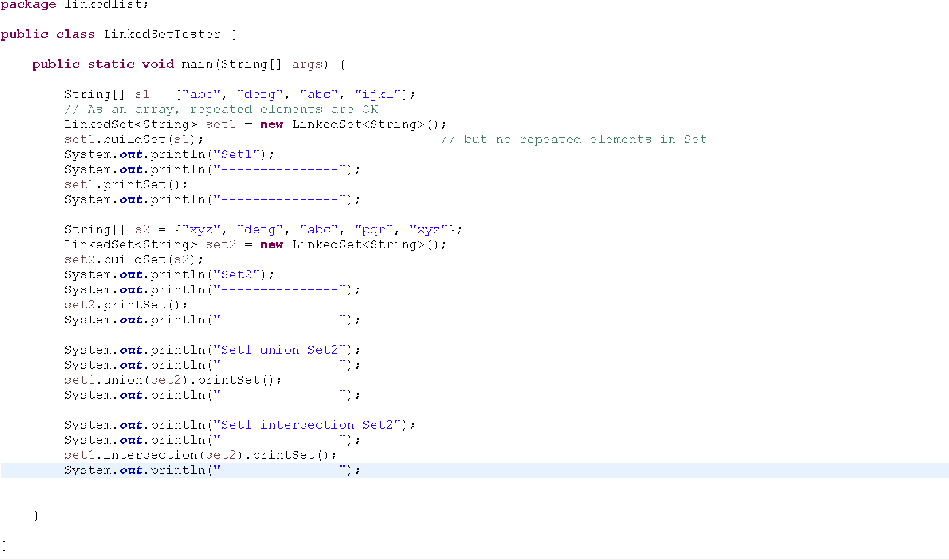This screenshot has height=560, width=949.
Task: Click the highlighted println line at the bottom
Action: [210, 470]
